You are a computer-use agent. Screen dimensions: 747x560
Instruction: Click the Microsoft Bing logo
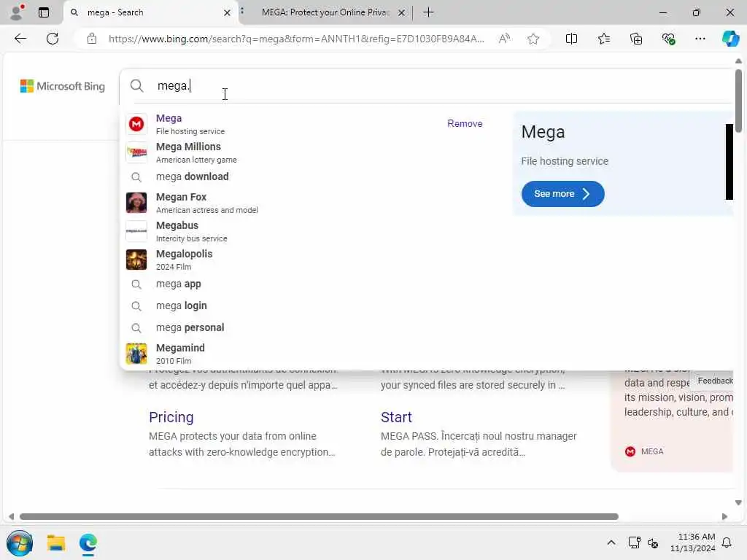click(x=63, y=86)
